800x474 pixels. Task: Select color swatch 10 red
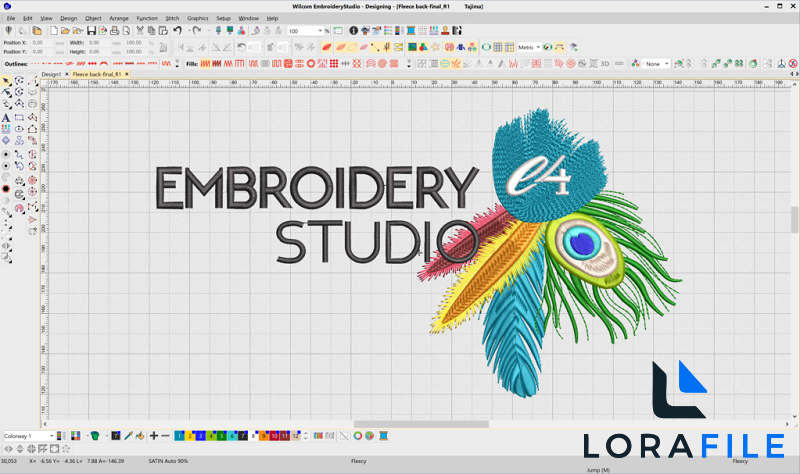(x=274, y=436)
